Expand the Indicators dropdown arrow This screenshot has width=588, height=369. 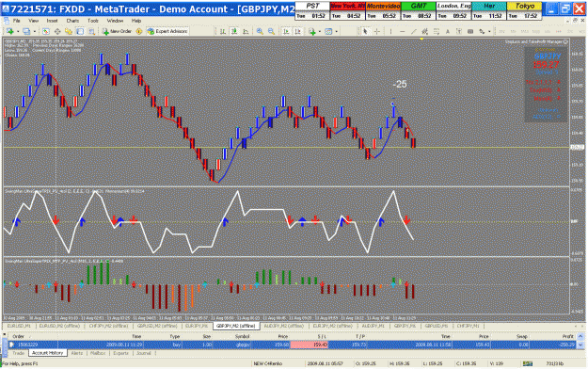click(x=320, y=31)
